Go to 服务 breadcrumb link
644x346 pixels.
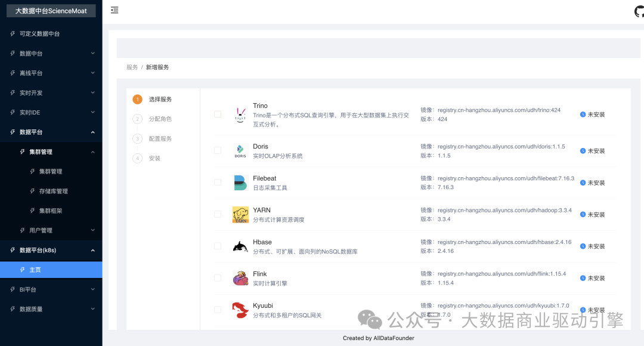[132, 67]
